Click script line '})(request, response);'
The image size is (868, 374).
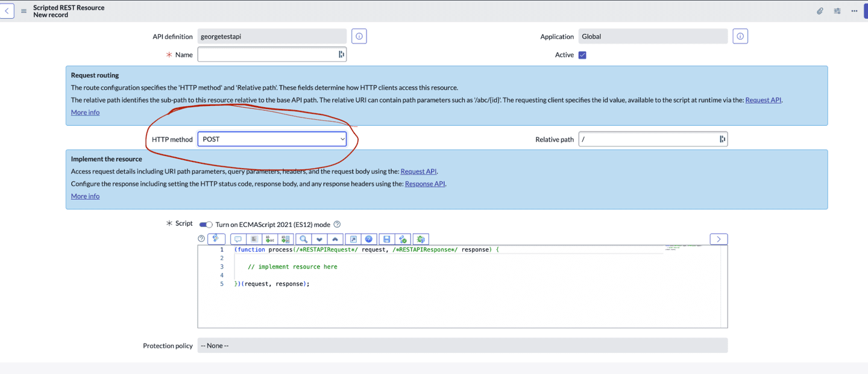272,284
